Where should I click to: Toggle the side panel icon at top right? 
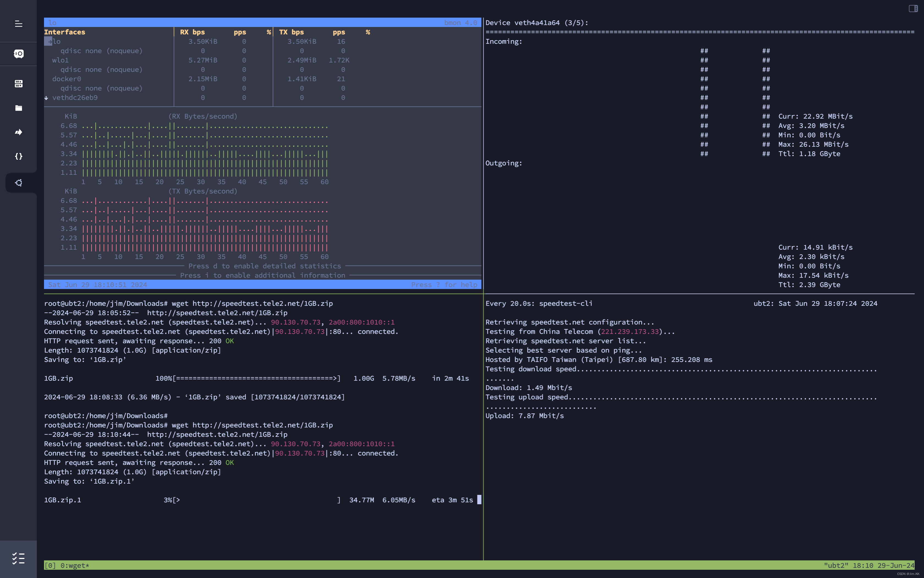913,9
